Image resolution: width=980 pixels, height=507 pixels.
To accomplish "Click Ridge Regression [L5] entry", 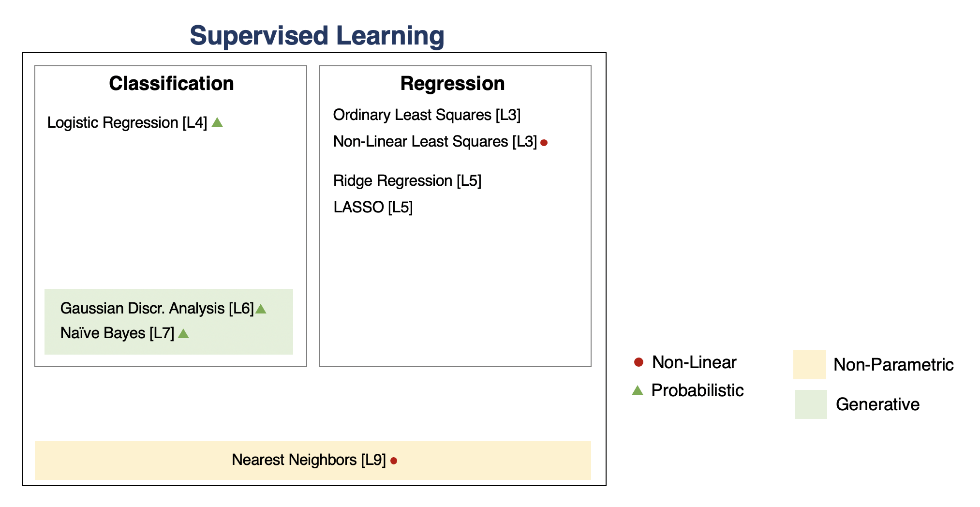I will pos(407,181).
